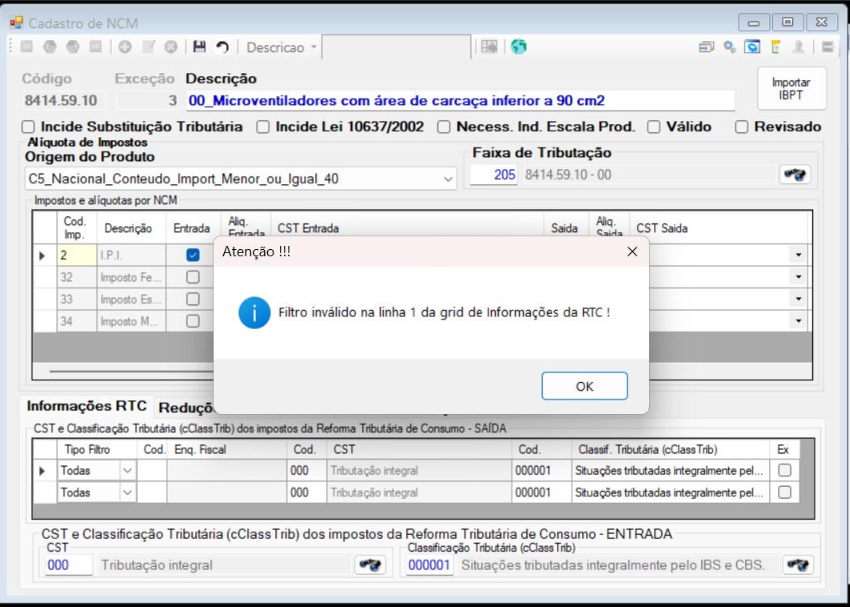The image size is (850, 607).
Task: Click the Código field 8414.59.10
Action: pos(63,101)
